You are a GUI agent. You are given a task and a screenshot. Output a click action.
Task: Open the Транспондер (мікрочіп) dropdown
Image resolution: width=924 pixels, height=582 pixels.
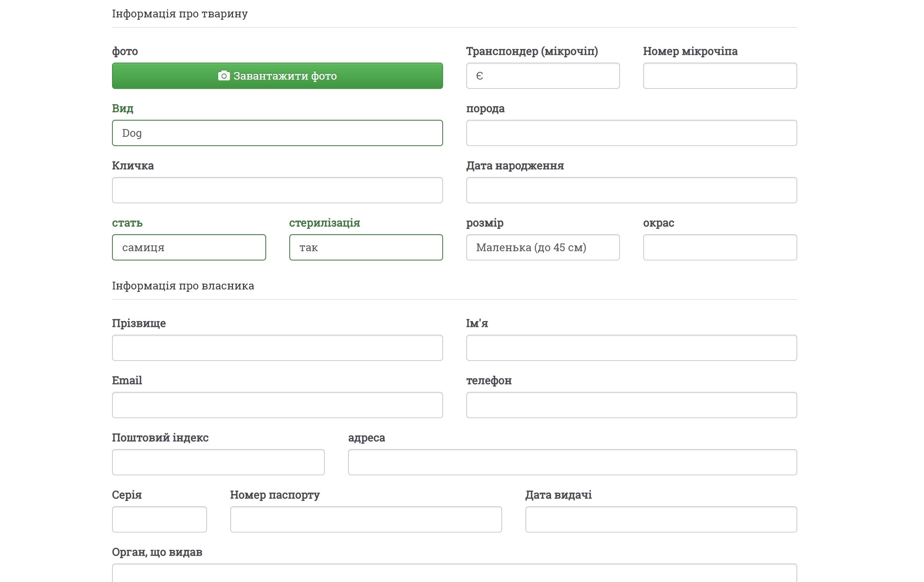pos(542,76)
